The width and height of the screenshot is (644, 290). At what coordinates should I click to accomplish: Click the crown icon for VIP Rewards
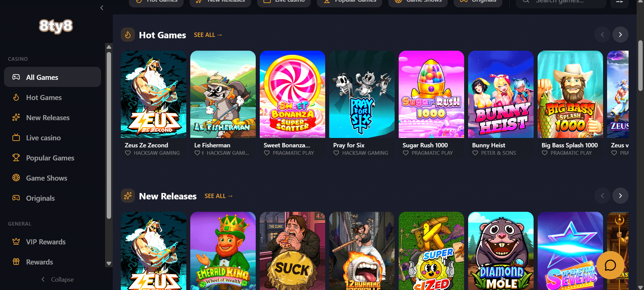[16, 242]
